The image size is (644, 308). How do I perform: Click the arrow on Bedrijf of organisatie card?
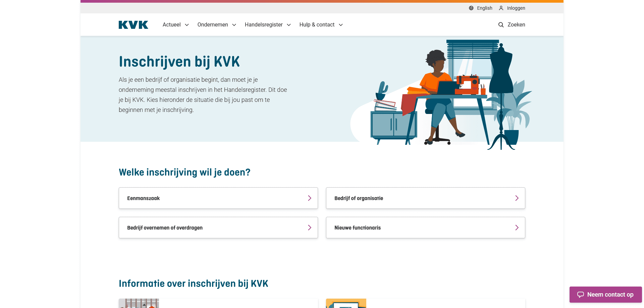pos(517,198)
